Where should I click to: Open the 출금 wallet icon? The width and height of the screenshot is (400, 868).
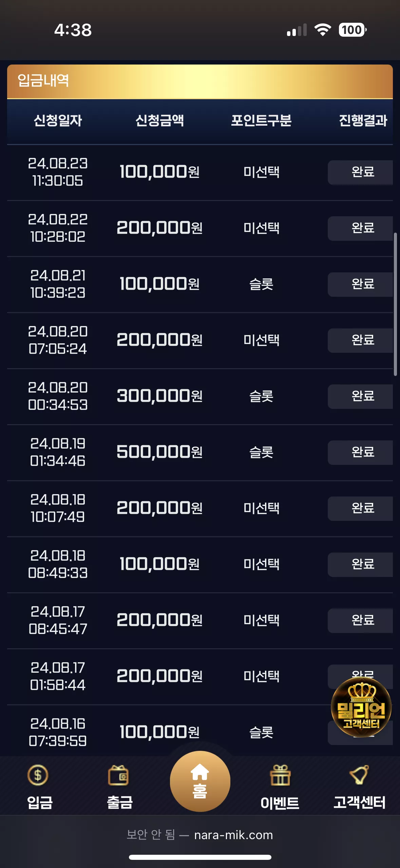pos(118,775)
